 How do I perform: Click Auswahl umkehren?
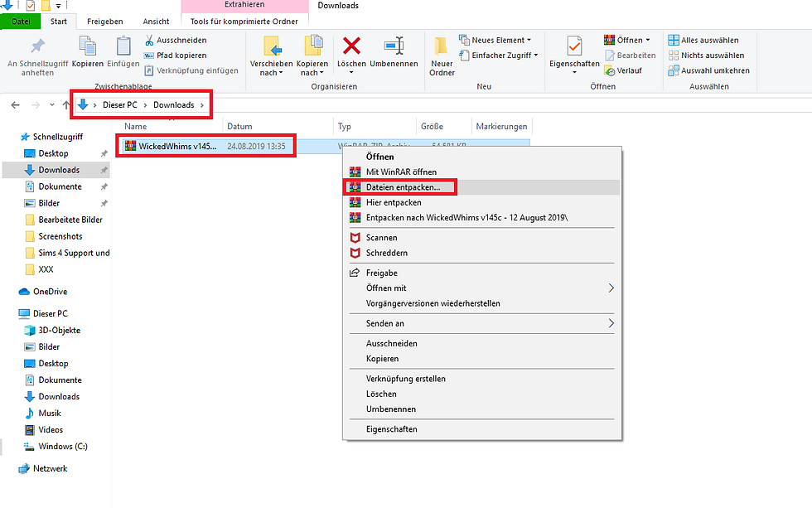709,70
